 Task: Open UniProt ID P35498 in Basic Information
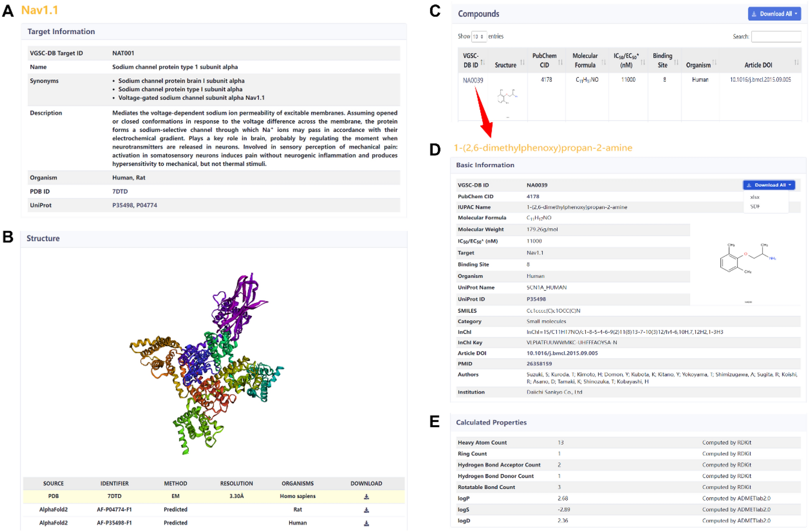tap(536, 299)
